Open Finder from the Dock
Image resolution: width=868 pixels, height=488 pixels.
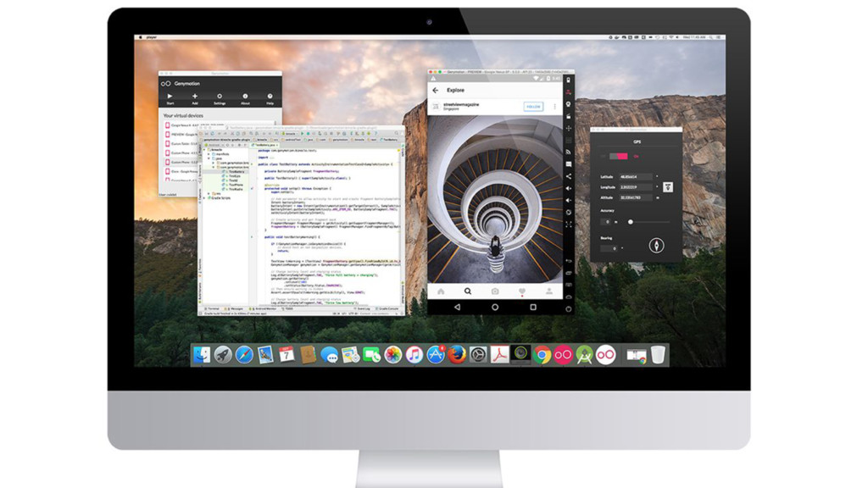pos(202,355)
